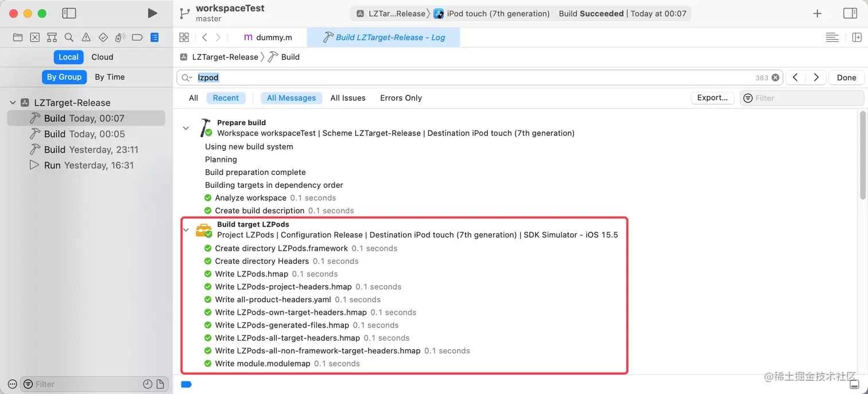Image resolution: width=868 pixels, height=394 pixels.
Task: Open the Breakpoint navigator
Action: pyautogui.click(x=137, y=37)
